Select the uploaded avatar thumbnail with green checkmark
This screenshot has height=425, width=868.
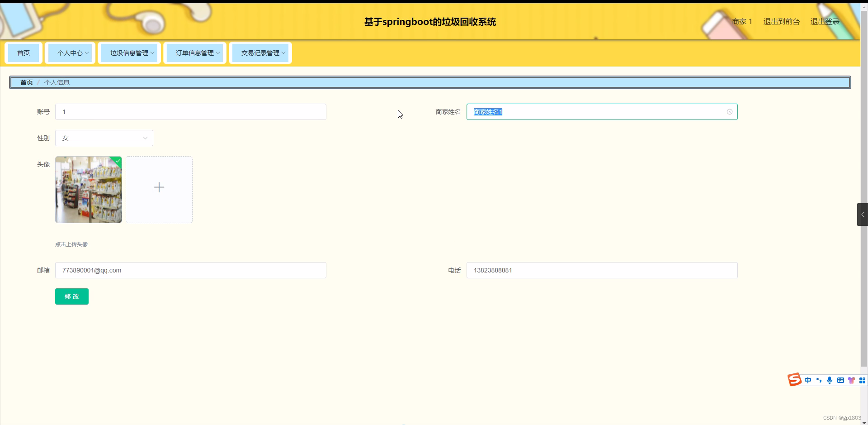click(88, 189)
